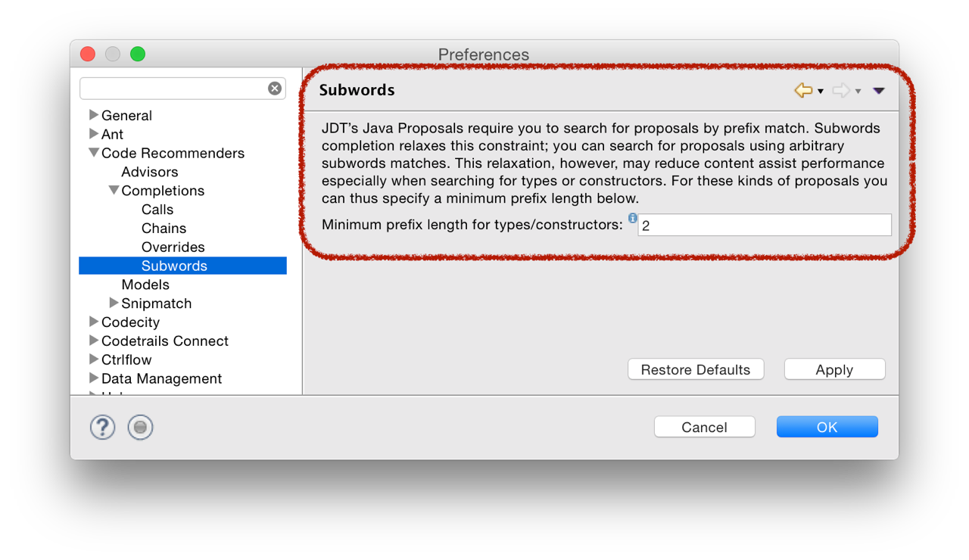This screenshot has width=969, height=560.
Task: Open the Chains preference page
Action: pyautogui.click(x=164, y=229)
